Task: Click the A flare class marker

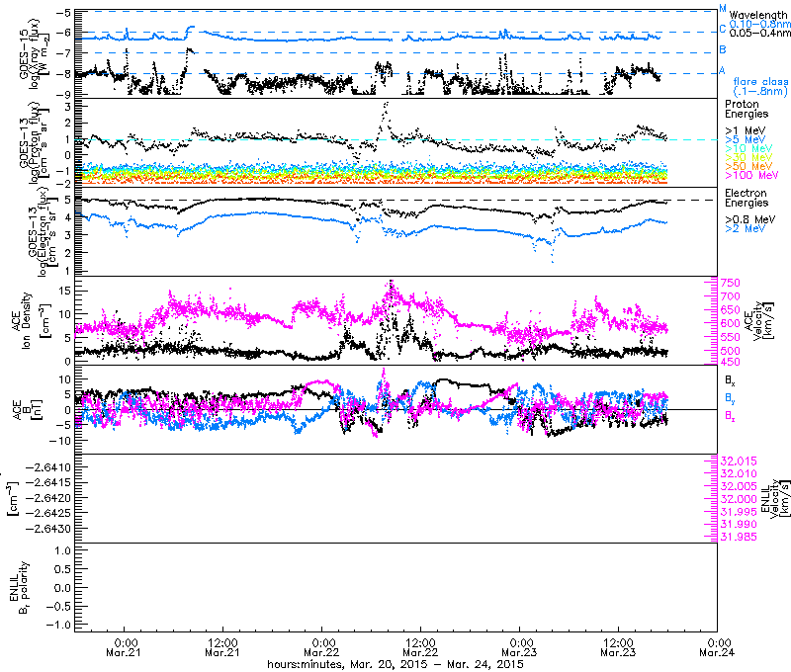Action: tap(723, 70)
